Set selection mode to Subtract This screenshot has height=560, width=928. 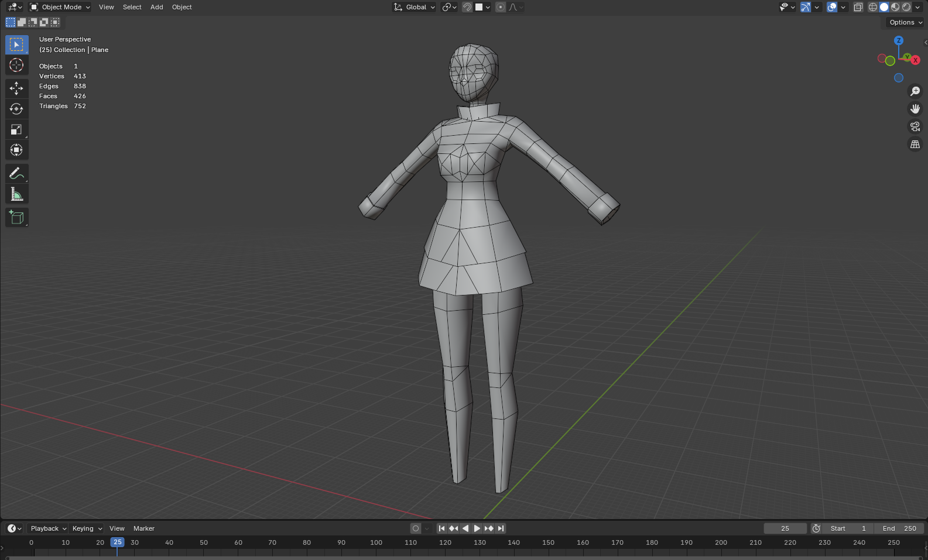point(33,22)
